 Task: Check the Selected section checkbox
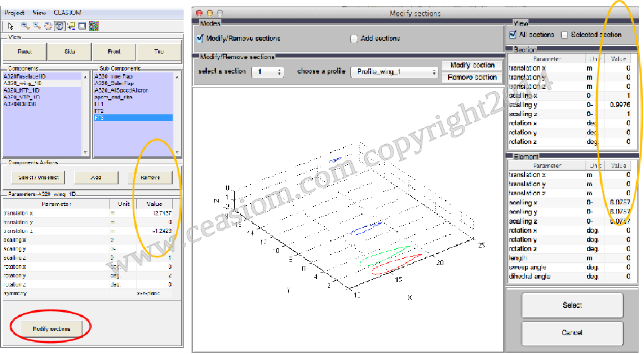pos(564,35)
